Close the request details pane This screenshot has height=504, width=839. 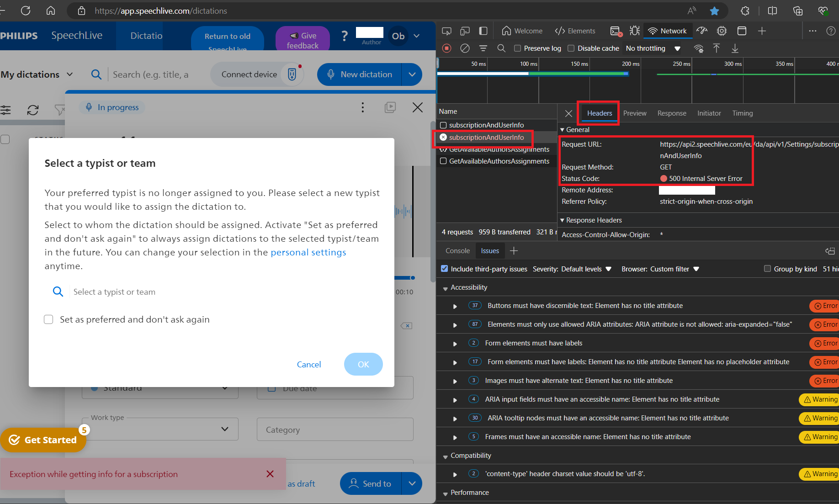[x=568, y=113]
